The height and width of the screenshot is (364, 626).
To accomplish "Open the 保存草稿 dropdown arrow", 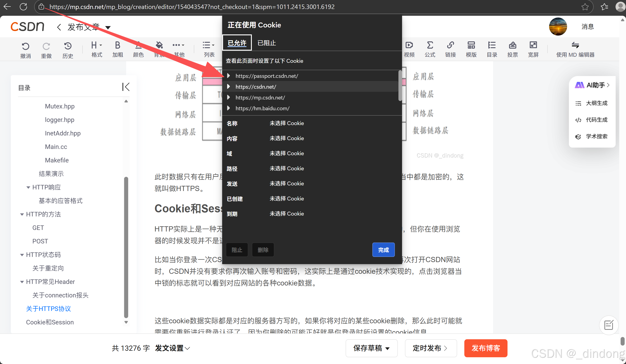I will [387, 348].
